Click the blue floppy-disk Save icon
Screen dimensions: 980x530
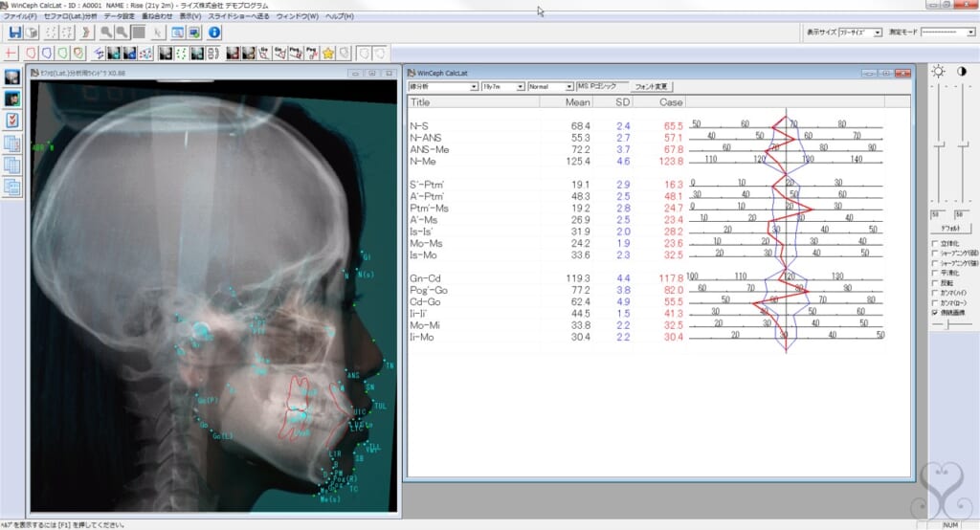click(x=15, y=33)
